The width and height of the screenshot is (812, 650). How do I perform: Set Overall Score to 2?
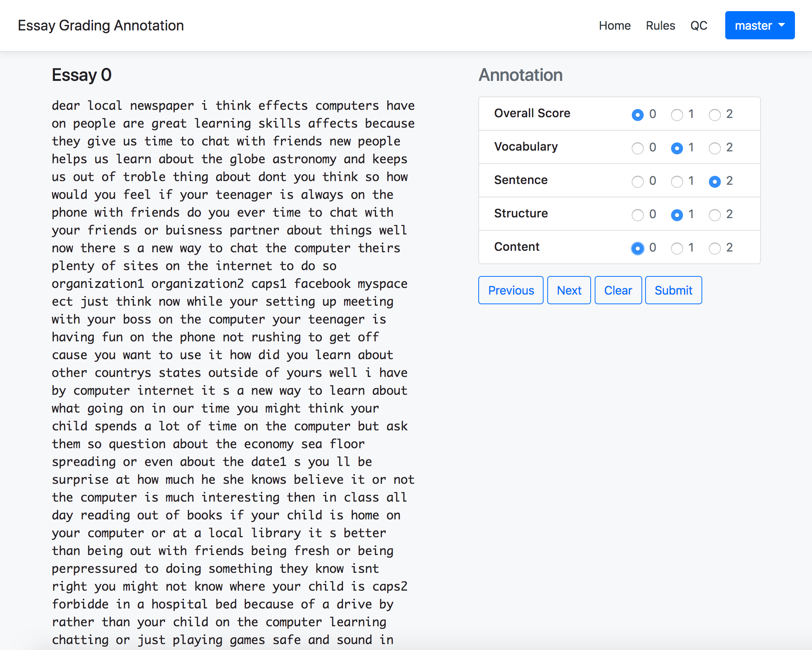714,115
